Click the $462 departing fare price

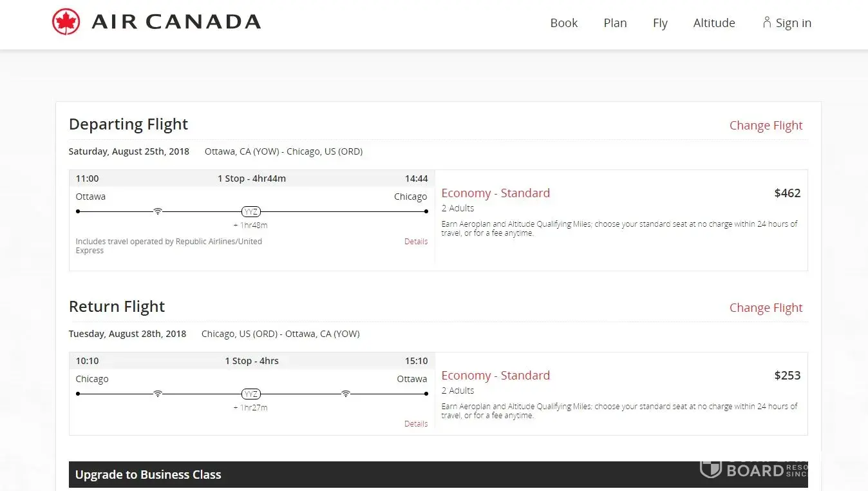pos(787,193)
